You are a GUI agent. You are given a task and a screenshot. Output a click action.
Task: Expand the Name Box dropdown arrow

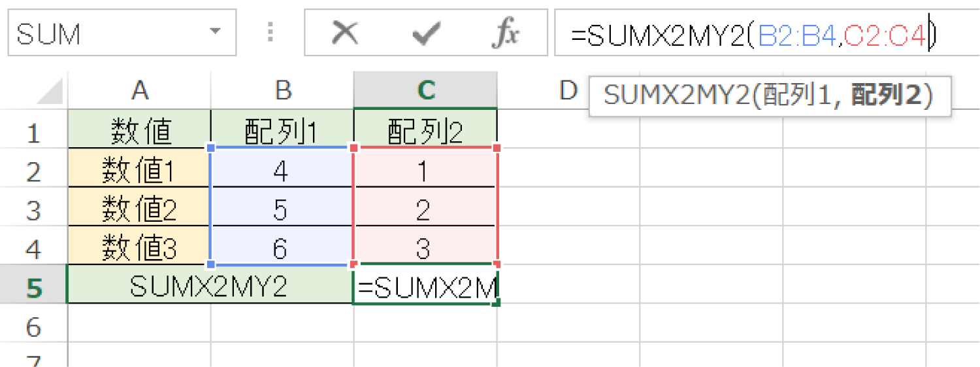tap(215, 32)
